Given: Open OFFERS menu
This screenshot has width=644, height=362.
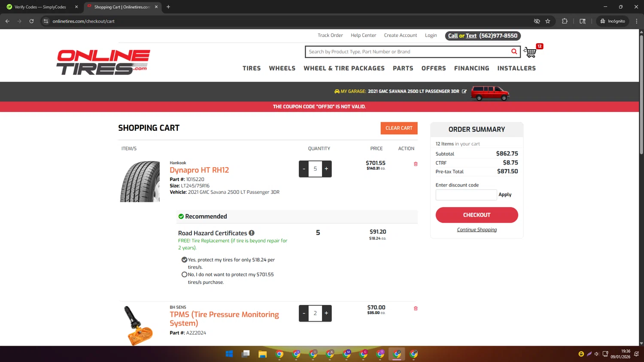Looking at the screenshot, I should tap(434, 68).
